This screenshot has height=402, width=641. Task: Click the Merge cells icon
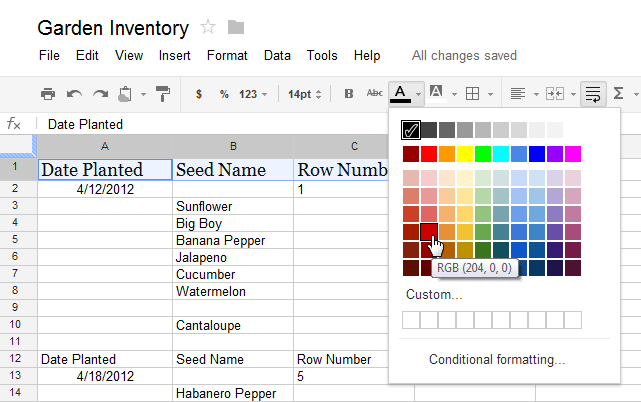555,94
